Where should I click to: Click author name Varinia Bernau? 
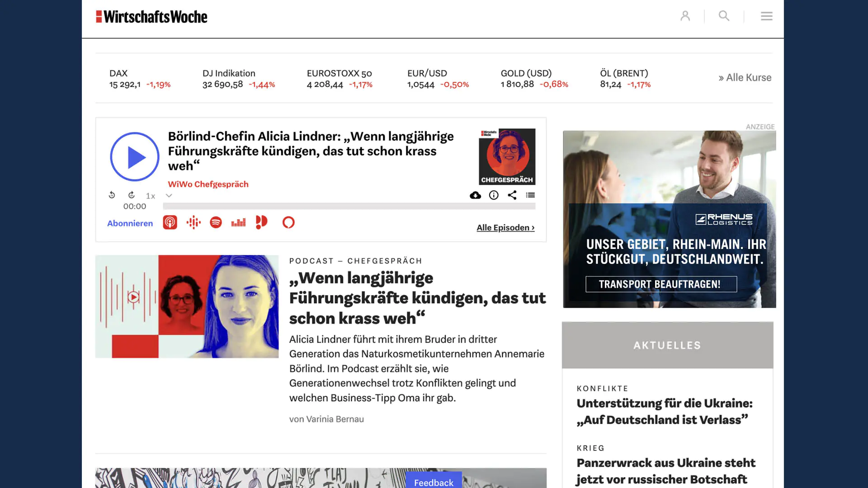(x=335, y=419)
